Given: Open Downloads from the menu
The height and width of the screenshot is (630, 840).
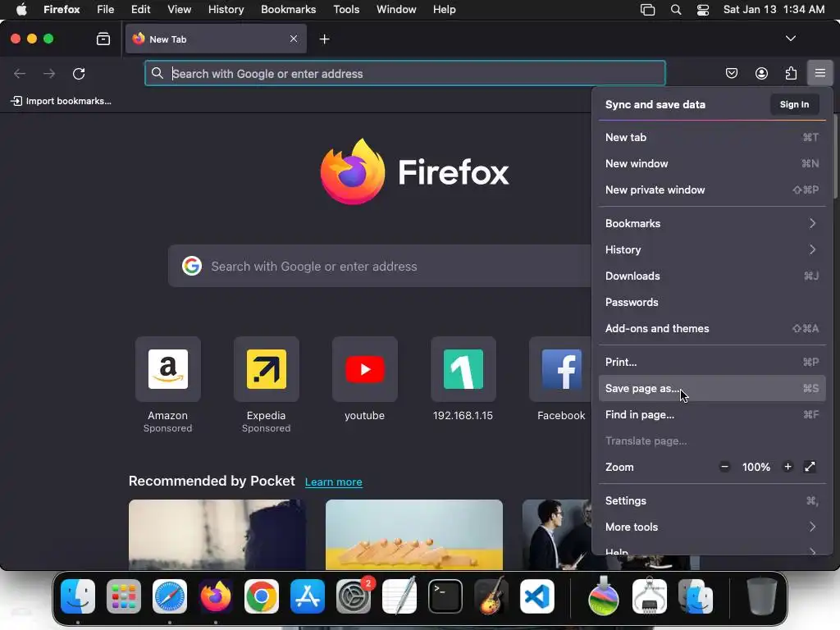Looking at the screenshot, I should tap(712, 276).
